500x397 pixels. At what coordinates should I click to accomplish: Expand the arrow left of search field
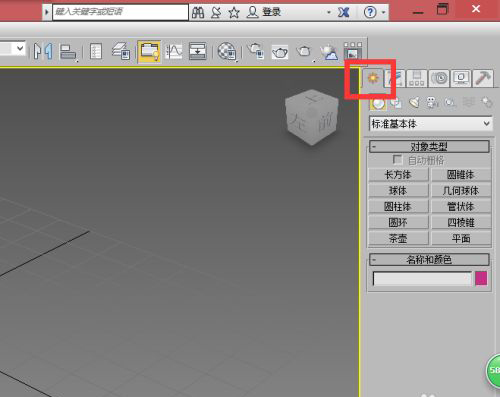47,12
